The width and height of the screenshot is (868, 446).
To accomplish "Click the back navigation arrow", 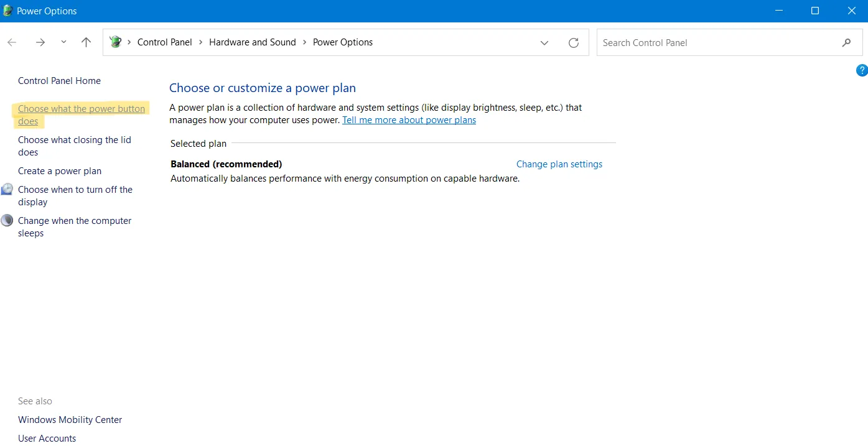I will 11,42.
